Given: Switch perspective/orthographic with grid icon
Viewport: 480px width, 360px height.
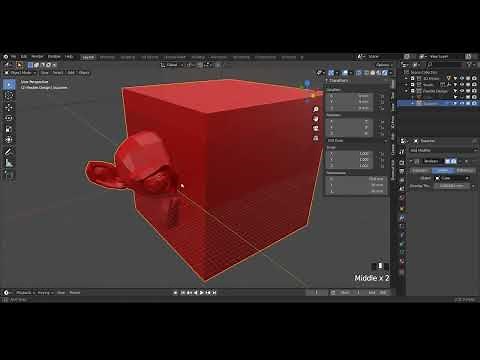Looking at the screenshot, I should coord(316,138).
